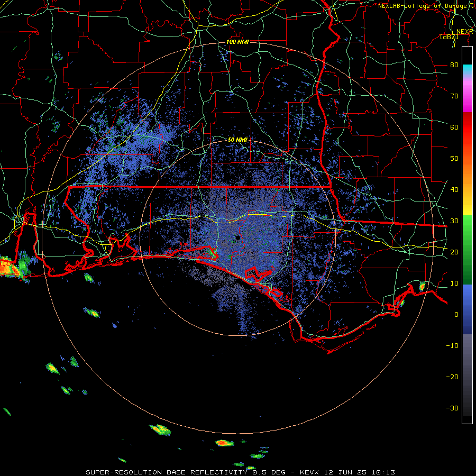The image size is (476, 476).
Task: Click the 100 NMI range ring label
Action: [x=237, y=42]
